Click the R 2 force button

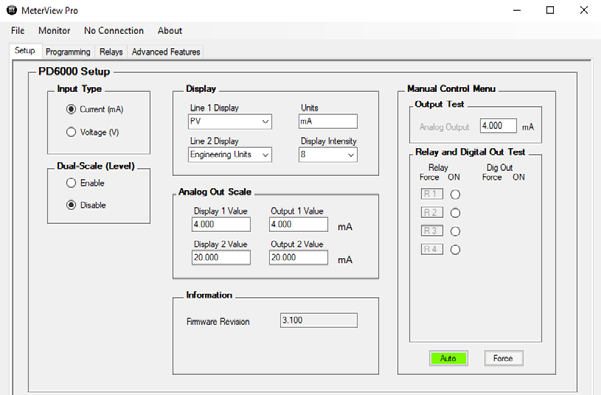[x=432, y=212]
